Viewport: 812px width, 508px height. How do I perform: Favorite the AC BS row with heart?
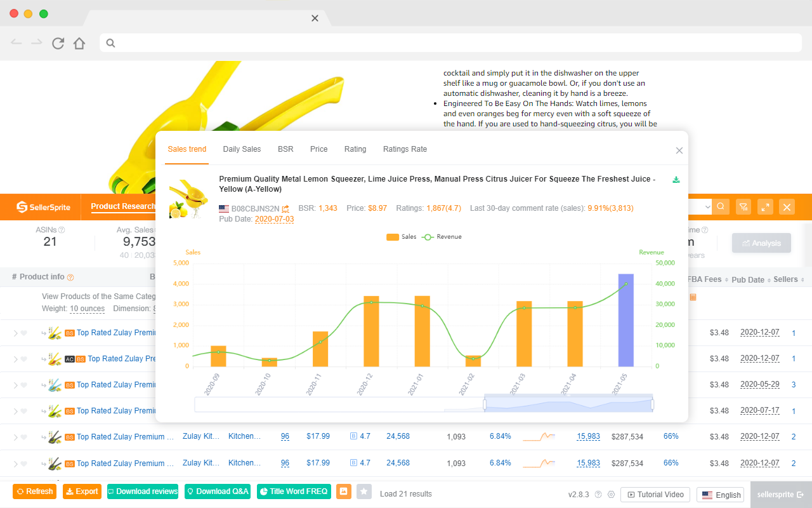click(x=24, y=359)
